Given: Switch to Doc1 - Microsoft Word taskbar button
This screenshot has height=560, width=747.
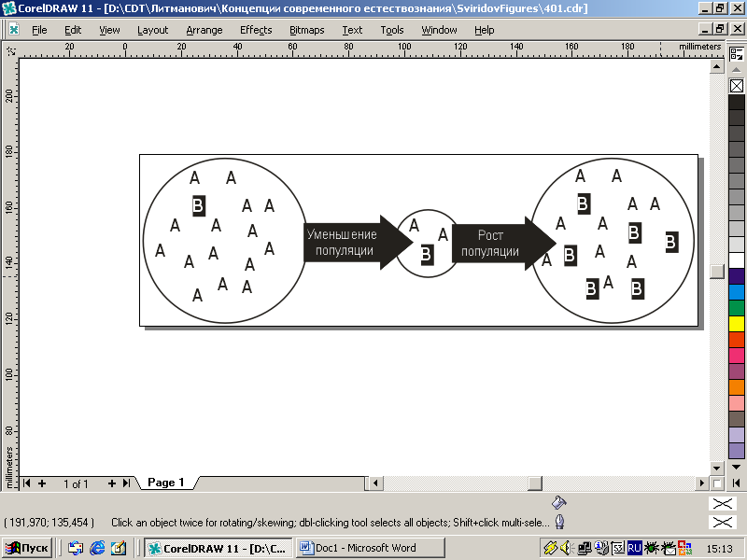Looking at the screenshot, I should pos(370,548).
